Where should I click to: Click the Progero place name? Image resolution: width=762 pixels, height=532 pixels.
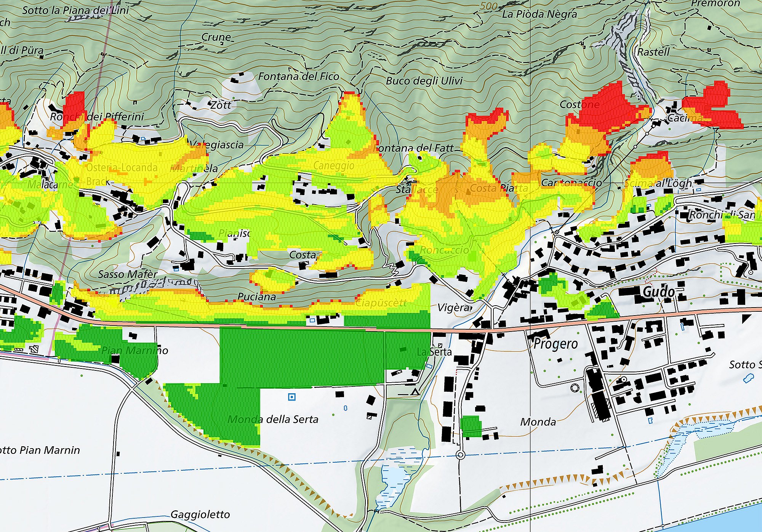point(555,344)
